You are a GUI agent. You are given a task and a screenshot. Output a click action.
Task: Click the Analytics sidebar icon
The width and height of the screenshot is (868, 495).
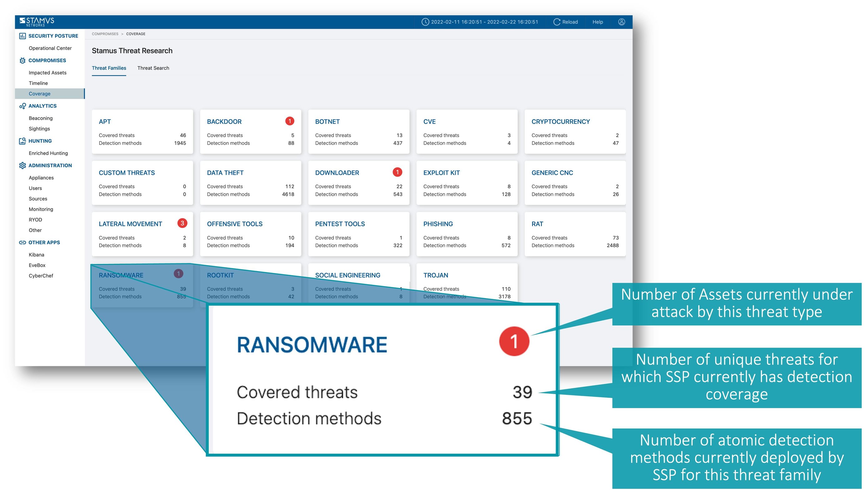[x=22, y=106]
